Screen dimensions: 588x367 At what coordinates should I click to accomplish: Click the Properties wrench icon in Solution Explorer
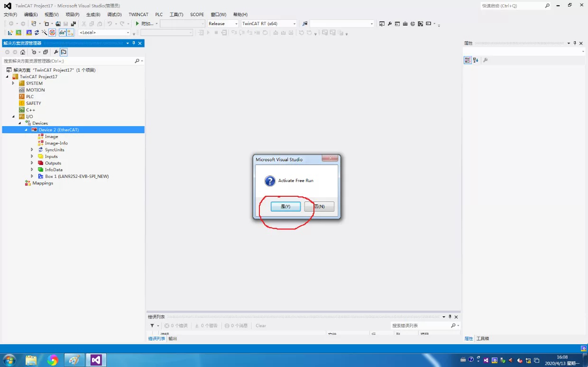pos(56,52)
